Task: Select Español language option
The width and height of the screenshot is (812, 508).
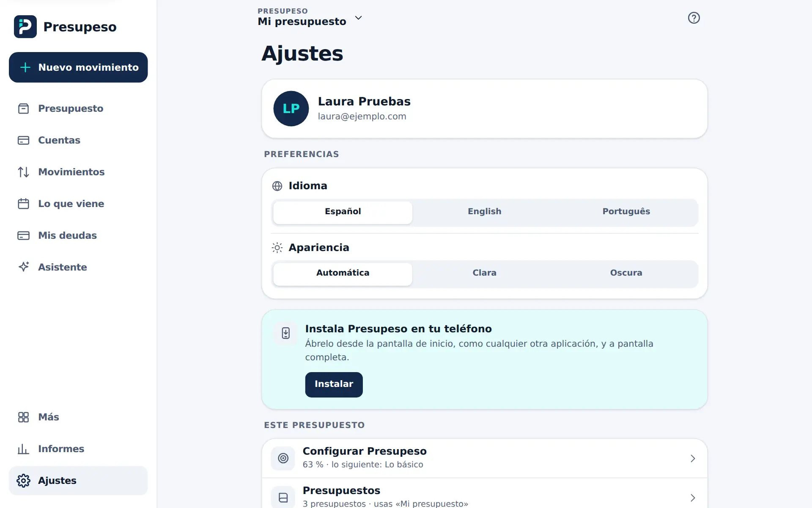Action: pyautogui.click(x=343, y=212)
